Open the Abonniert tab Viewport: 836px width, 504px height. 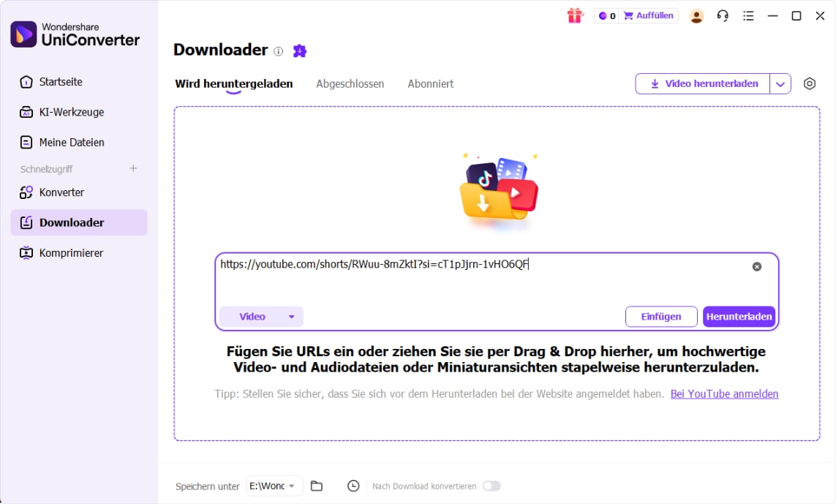(430, 83)
